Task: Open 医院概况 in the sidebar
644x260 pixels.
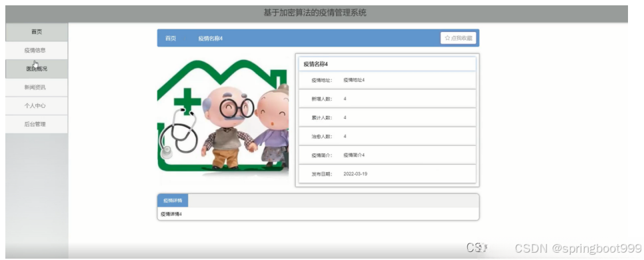Action: 37,69
